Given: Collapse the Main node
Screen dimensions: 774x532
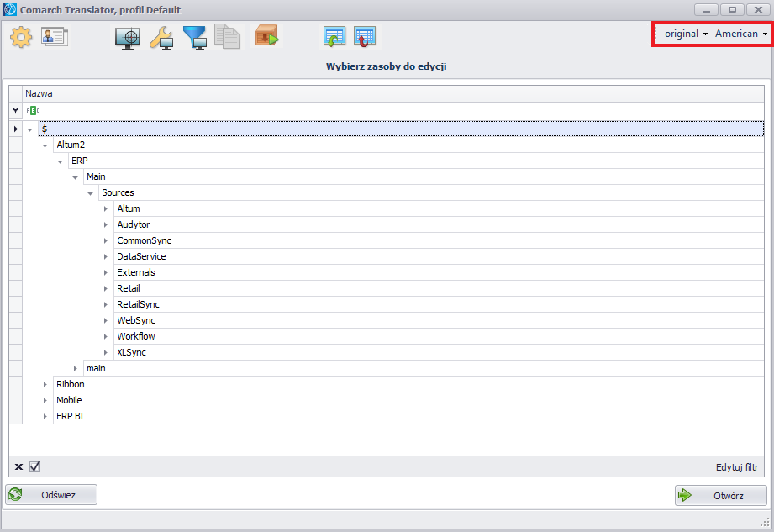Looking at the screenshot, I should coord(75,177).
